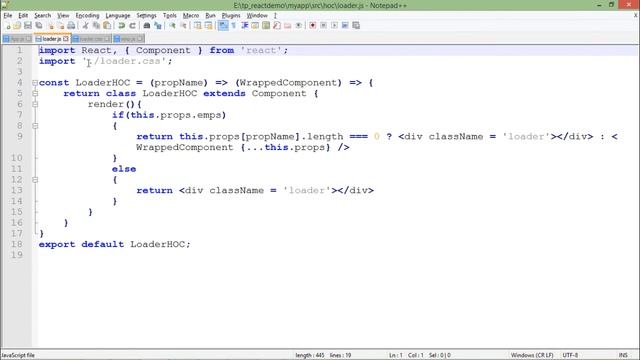
Task: Open the Window menu
Action: pos(257,16)
